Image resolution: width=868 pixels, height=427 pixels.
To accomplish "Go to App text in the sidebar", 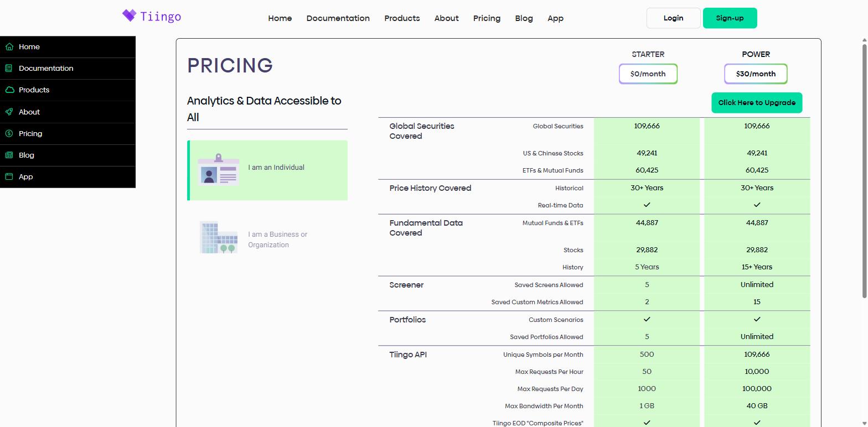I will point(26,177).
